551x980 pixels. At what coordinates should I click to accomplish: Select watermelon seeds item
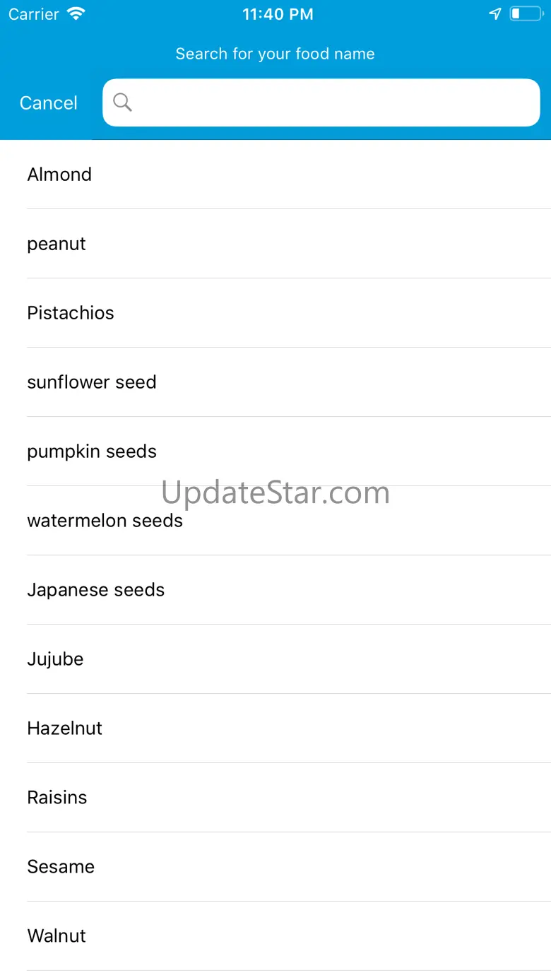(105, 521)
